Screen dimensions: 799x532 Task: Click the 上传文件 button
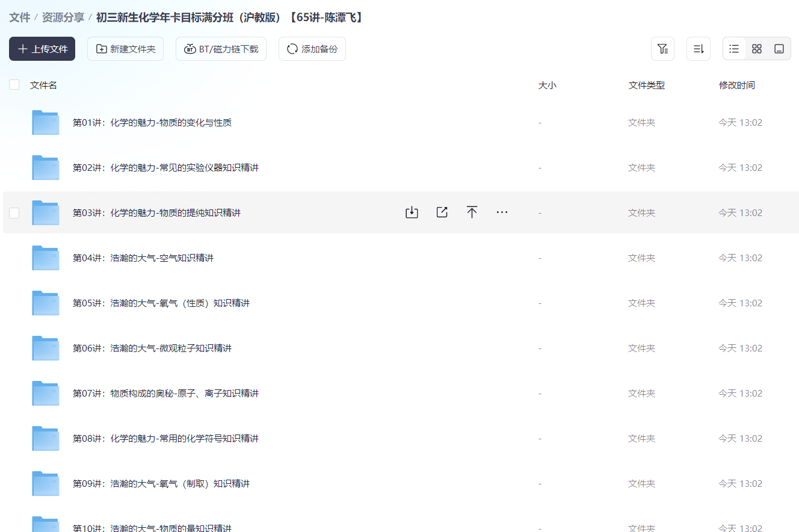[x=42, y=49]
